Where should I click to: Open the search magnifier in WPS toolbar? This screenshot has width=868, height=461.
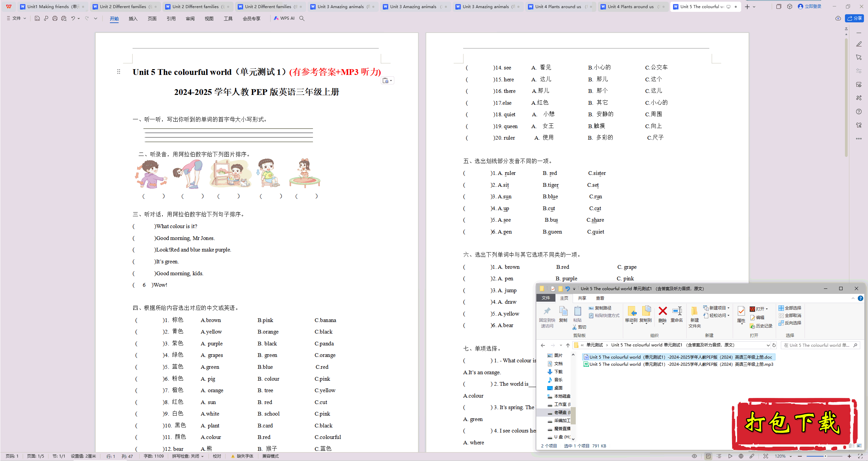click(302, 18)
